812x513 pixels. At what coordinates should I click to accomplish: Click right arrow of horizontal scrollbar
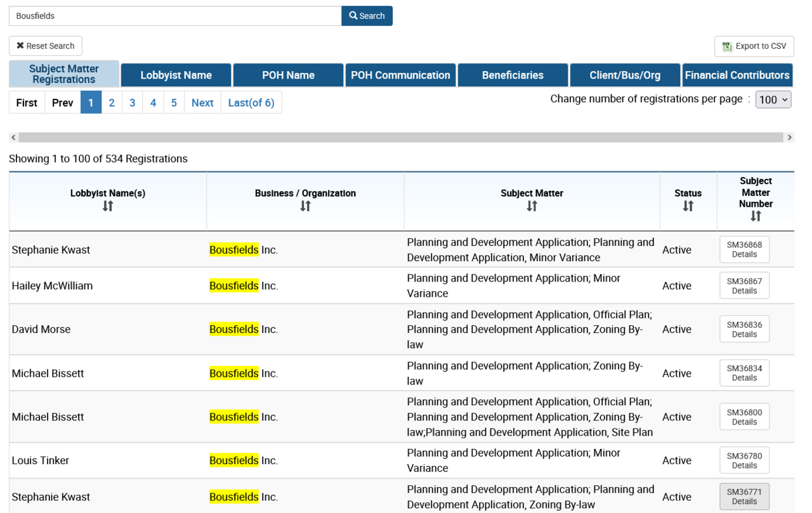(x=789, y=138)
